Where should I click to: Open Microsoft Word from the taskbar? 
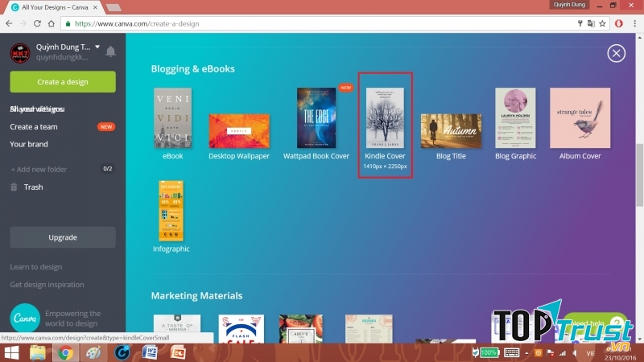coord(151,352)
